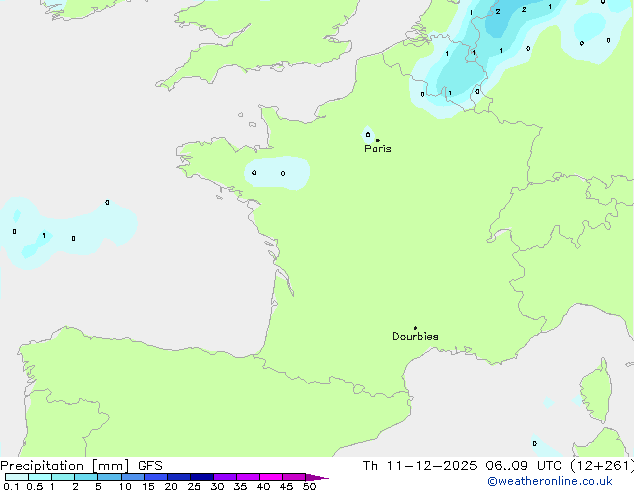Viewport: 634px width, 490px height.
Task: Click the Dourbies location label
Action: point(415,336)
